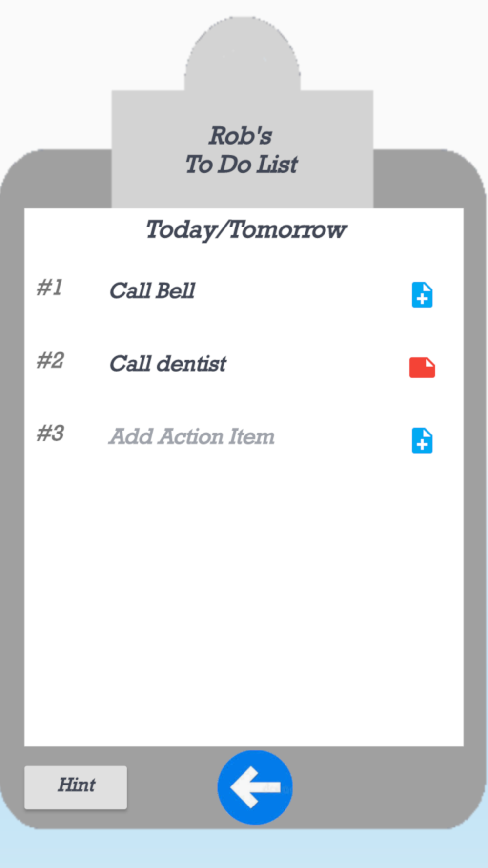Click the Add Action Item field

point(191,436)
